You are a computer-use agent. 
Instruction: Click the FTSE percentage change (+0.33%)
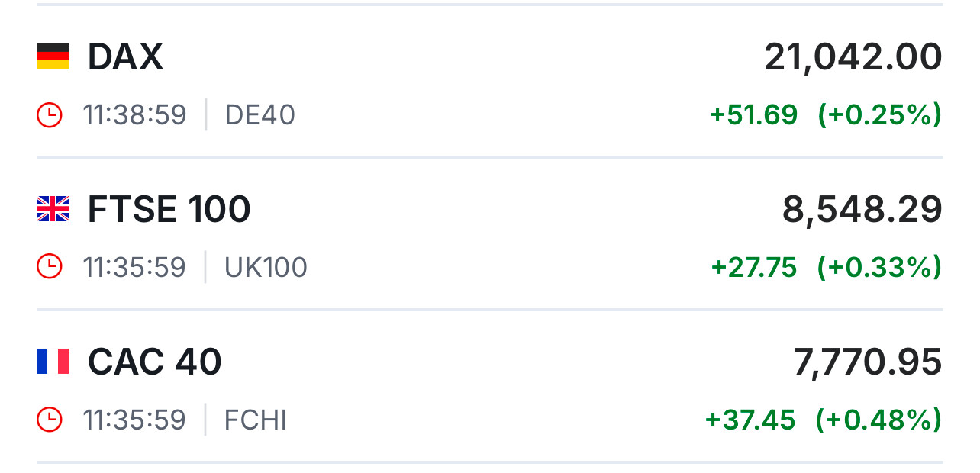879,268
